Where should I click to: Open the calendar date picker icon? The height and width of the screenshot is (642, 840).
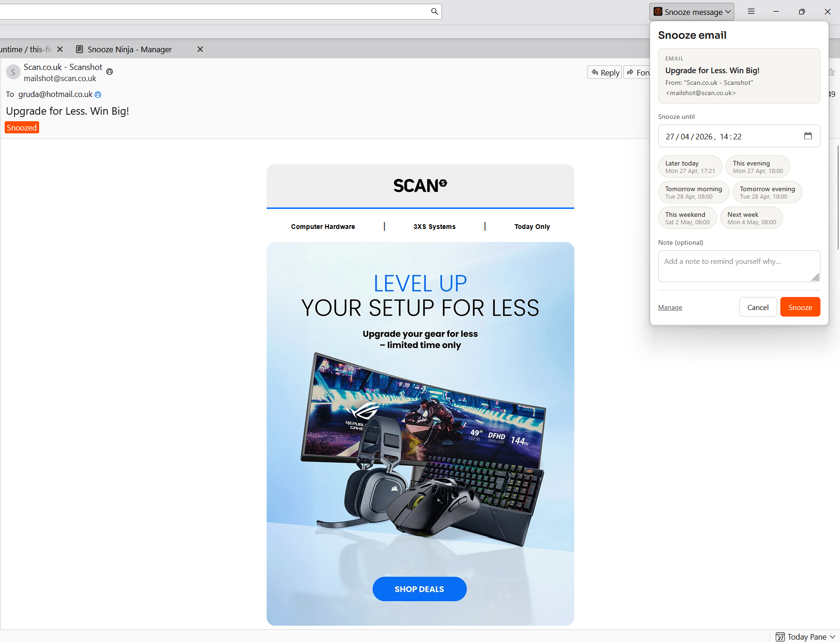click(x=808, y=136)
